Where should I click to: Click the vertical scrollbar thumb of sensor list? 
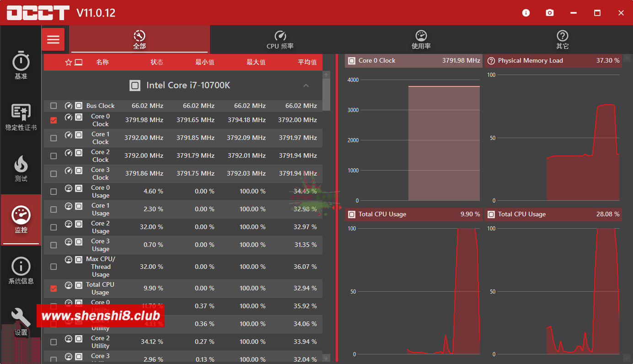(326, 94)
